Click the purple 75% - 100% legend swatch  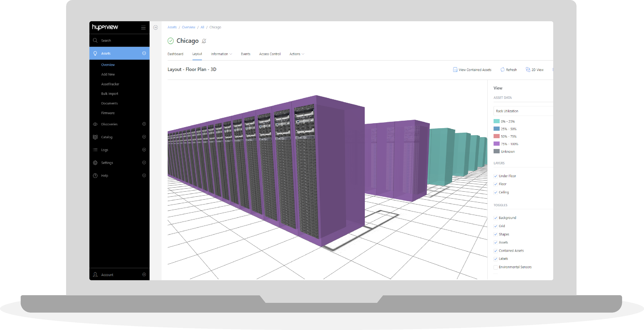point(497,144)
